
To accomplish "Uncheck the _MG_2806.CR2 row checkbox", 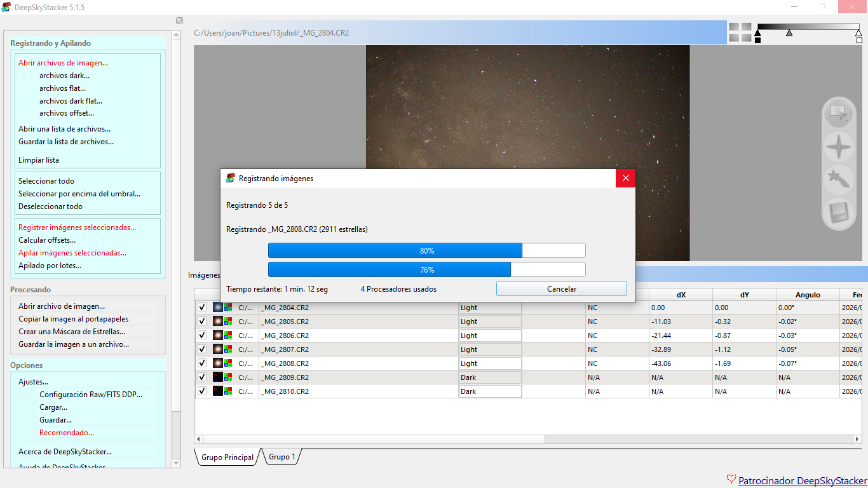I will click(202, 335).
